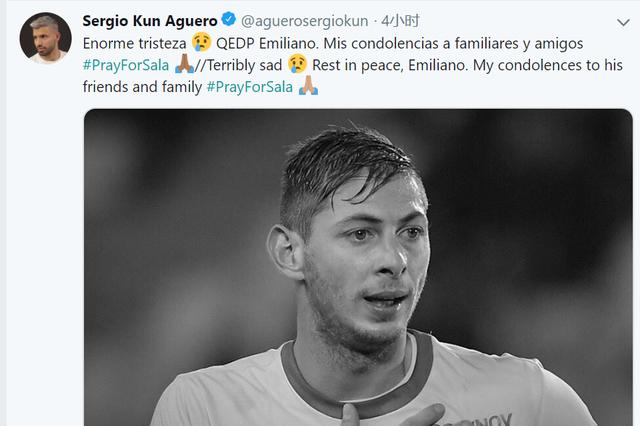
Task: Click the 'QEDP Emiliano' text
Action: click(x=267, y=43)
